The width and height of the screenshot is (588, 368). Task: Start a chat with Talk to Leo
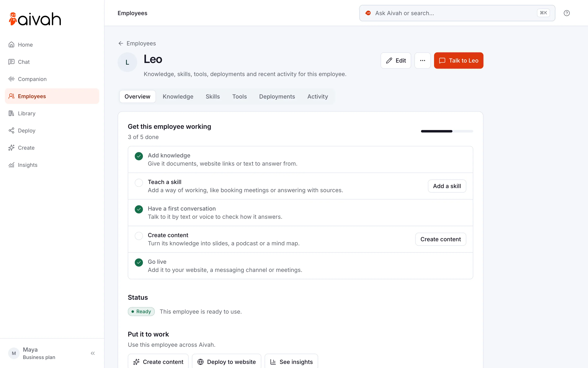click(x=459, y=61)
